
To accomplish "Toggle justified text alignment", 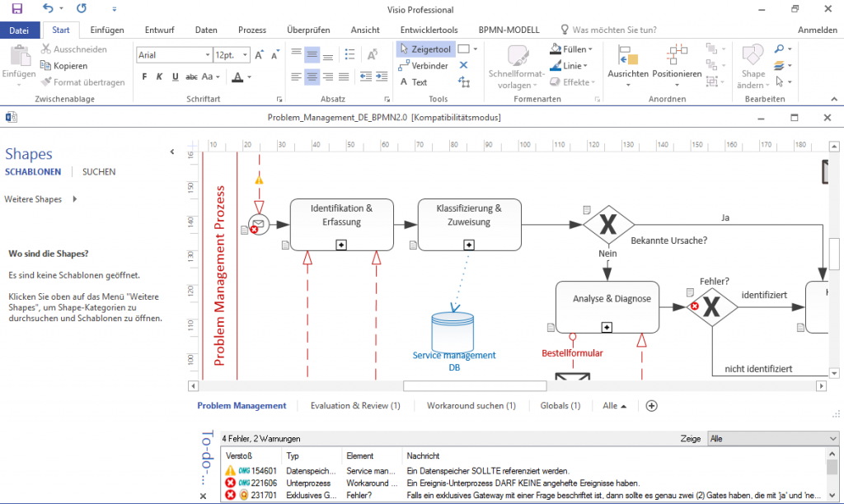I will (x=344, y=77).
